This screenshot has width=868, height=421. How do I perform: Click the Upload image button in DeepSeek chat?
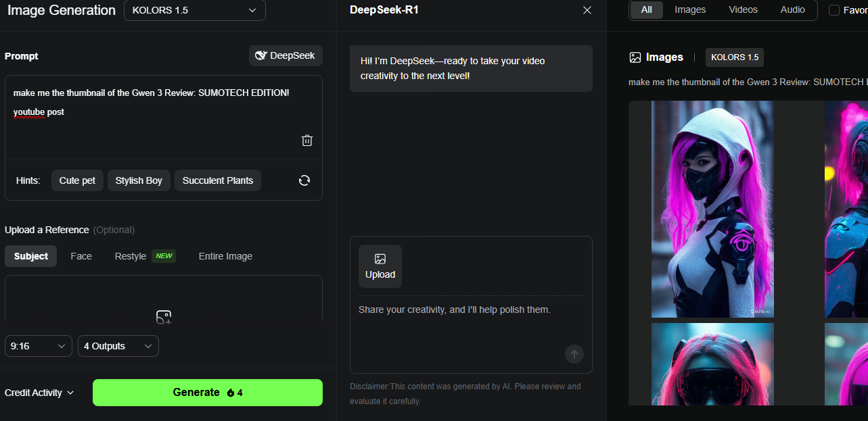[380, 266]
